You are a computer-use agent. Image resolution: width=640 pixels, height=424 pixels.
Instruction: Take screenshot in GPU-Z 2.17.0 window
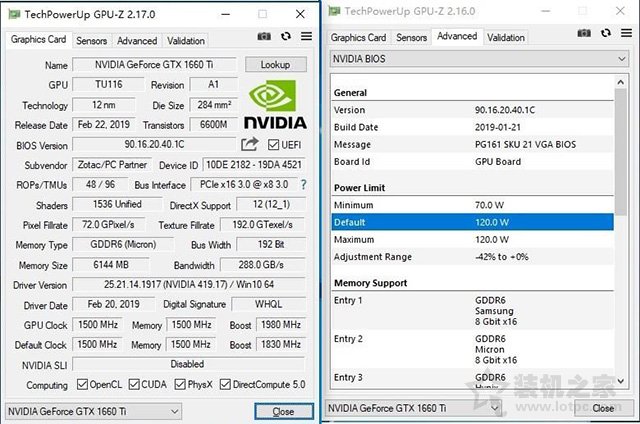click(264, 36)
